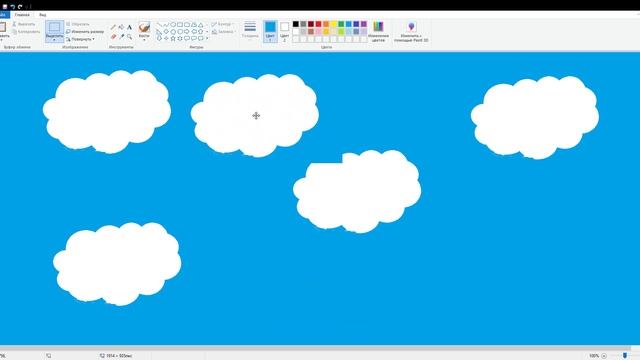Activate the Color 2 box
Viewport: 640px width, 360px height.
pyautogui.click(x=284, y=31)
